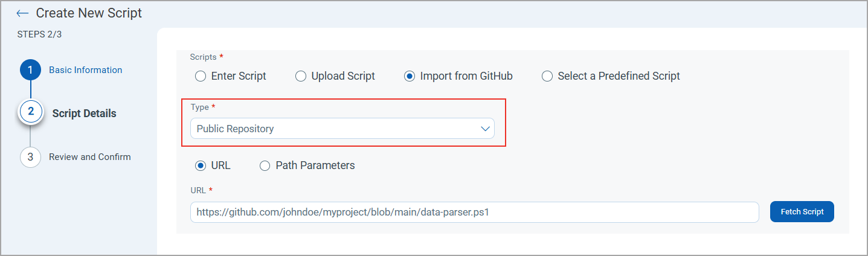Screen dimensions: 868x256
Task: Click the Fetch Script button
Action: [x=802, y=212]
